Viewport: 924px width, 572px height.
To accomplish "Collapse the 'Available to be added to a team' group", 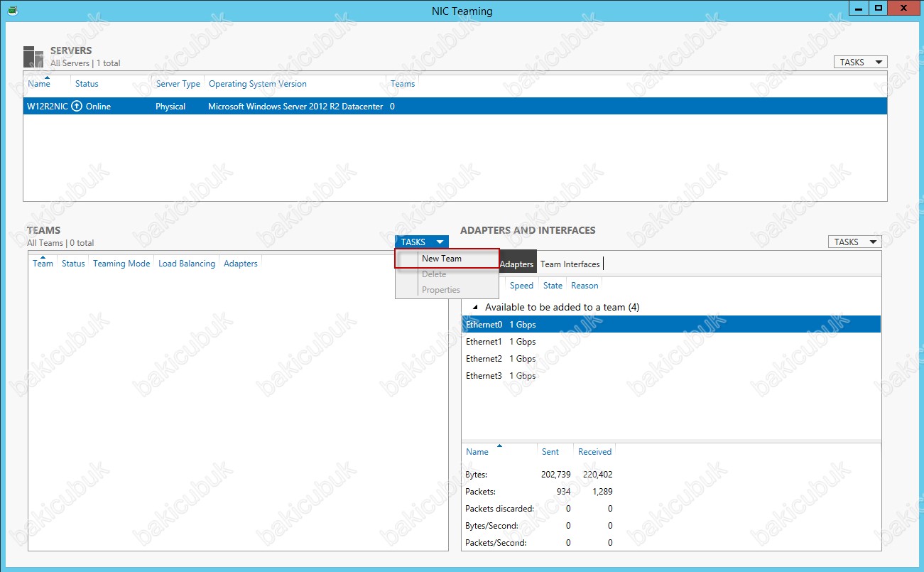I will tap(474, 308).
